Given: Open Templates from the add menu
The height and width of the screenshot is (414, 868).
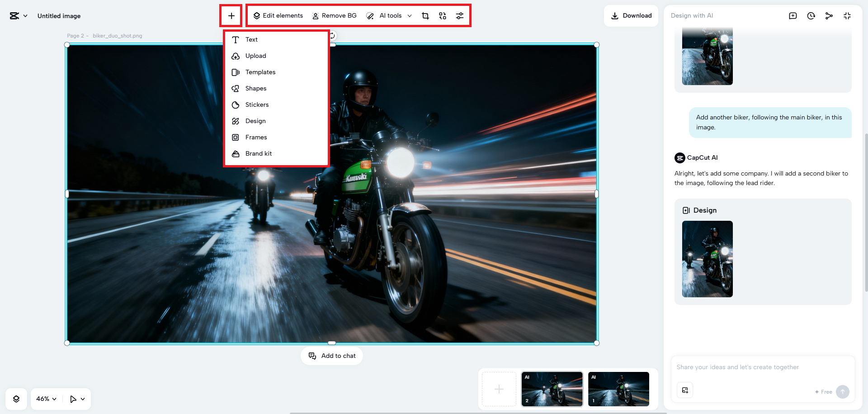Looking at the screenshot, I should (276, 72).
